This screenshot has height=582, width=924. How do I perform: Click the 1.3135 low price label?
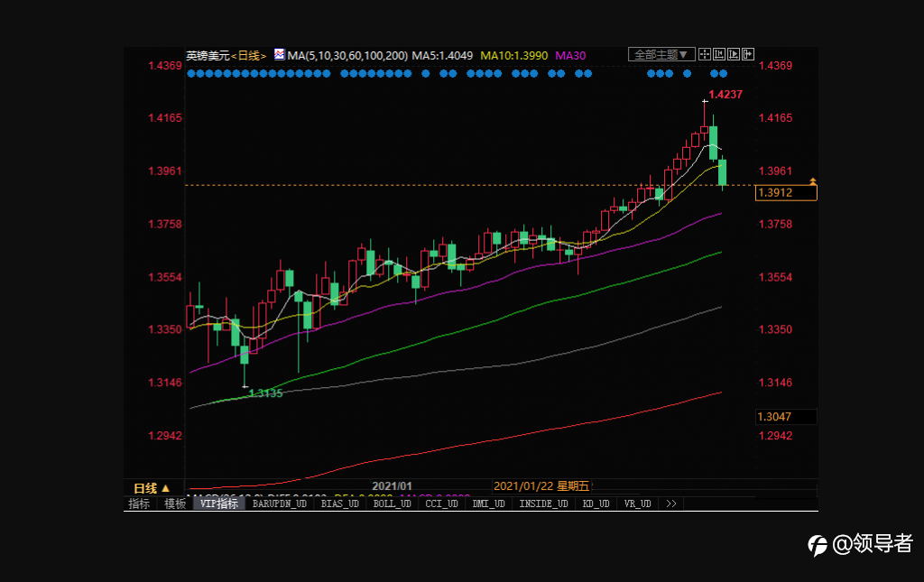coord(266,393)
